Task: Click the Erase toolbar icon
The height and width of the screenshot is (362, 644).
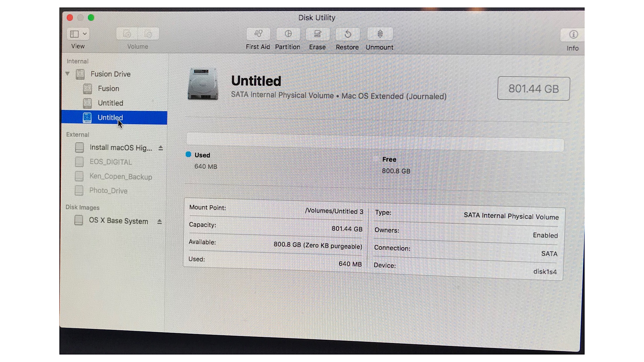Action: [317, 34]
